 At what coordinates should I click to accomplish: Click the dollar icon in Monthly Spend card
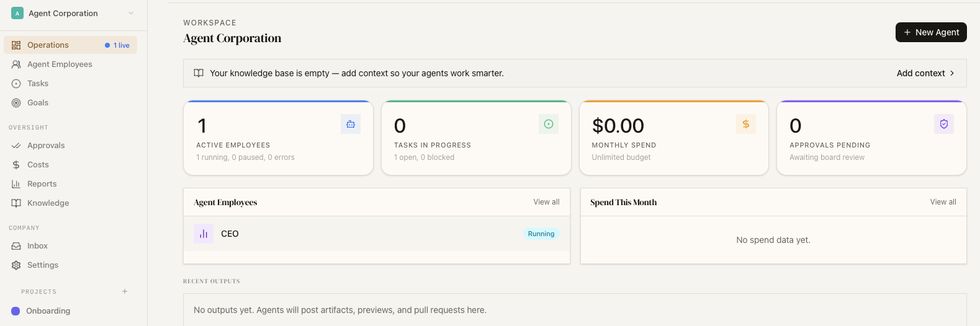(746, 124)
